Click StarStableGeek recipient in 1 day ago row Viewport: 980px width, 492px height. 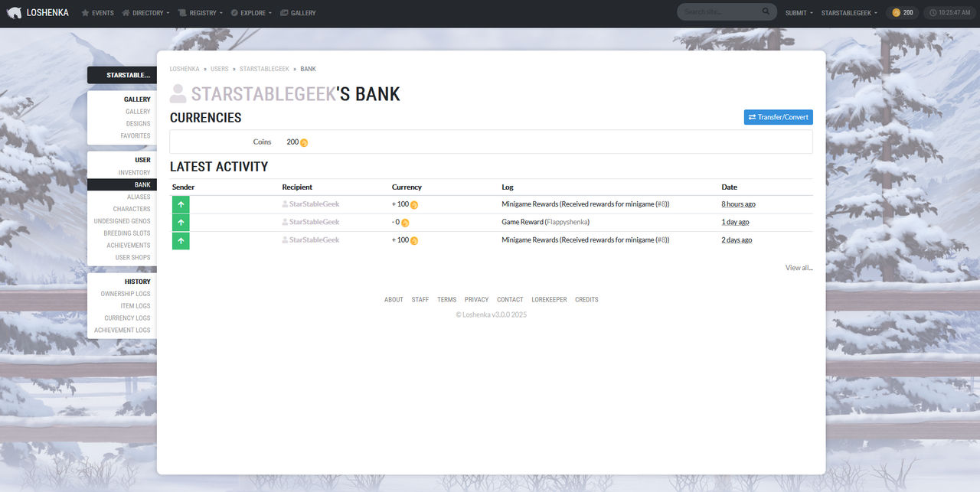point(314,222)
